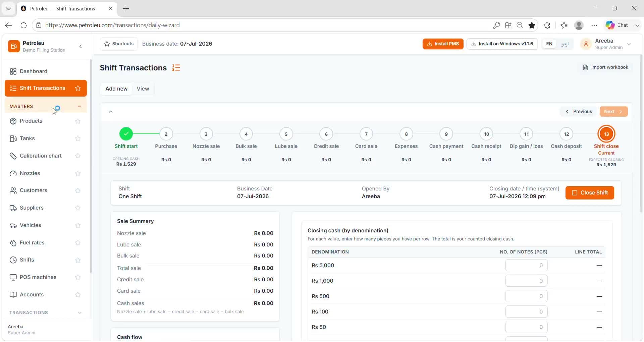Click the Shifts clock icon
Screen dimensions: 644x342
point(13,260)
